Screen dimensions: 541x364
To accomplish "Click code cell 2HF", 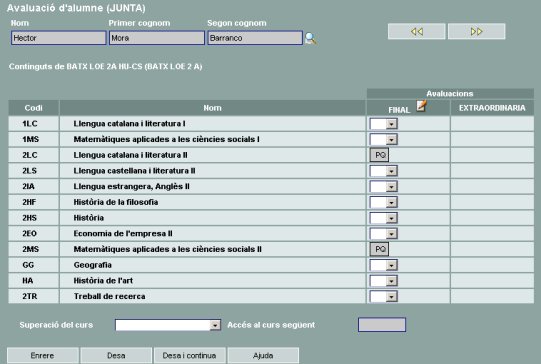I will tap(33, 202).
